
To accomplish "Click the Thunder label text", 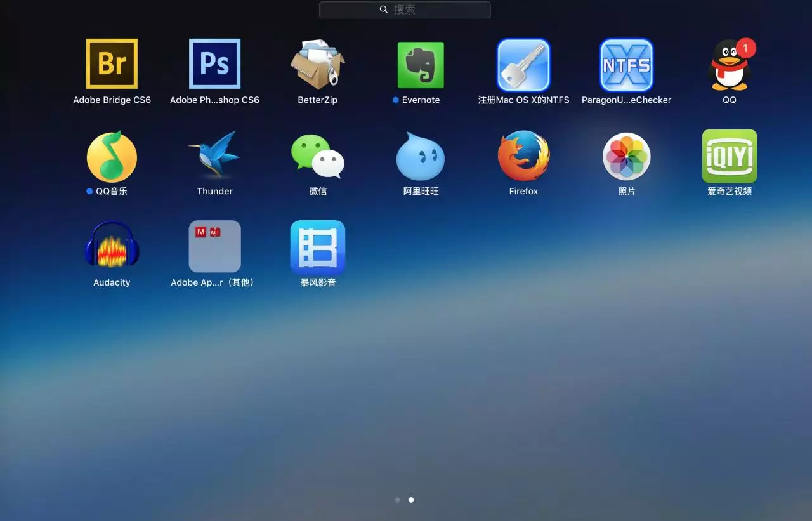I will click(x=214, y=191).
